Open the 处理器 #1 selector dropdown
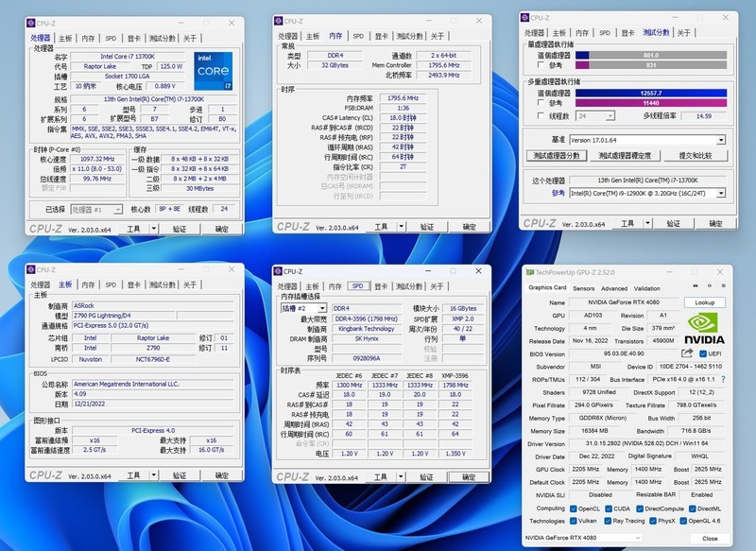 pyautogui.click(x=120, y=211)
